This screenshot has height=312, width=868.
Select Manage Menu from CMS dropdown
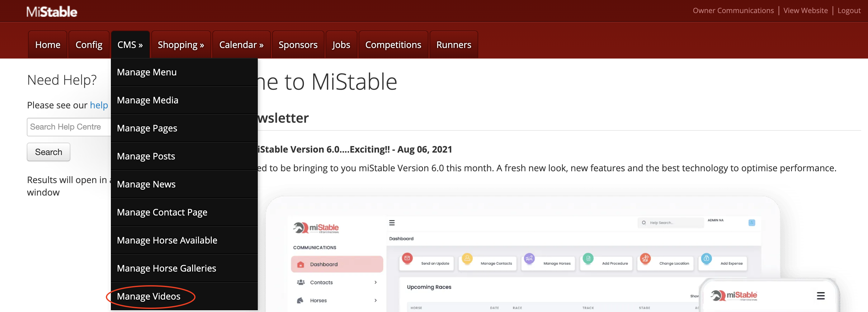click(x=147, y=72)
